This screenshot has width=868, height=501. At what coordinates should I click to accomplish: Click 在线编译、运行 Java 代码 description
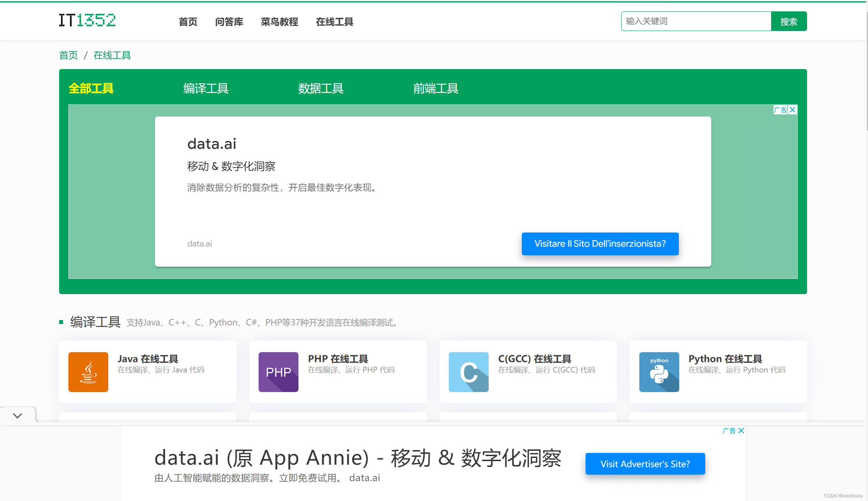pos(161,370)
